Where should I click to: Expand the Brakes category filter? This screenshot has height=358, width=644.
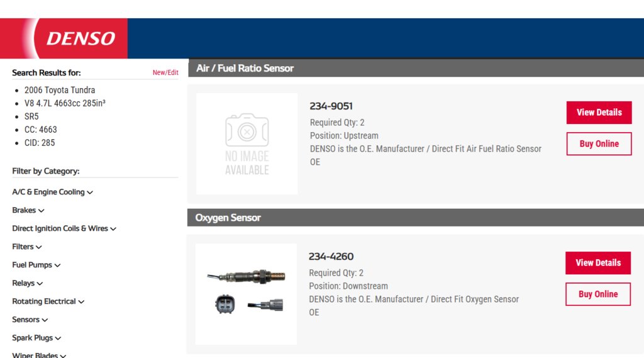point(28,210)
